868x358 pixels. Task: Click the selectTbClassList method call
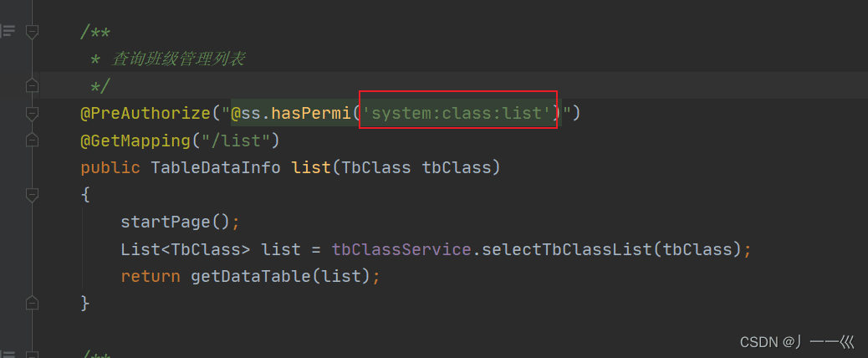click(x=566, y=249)
